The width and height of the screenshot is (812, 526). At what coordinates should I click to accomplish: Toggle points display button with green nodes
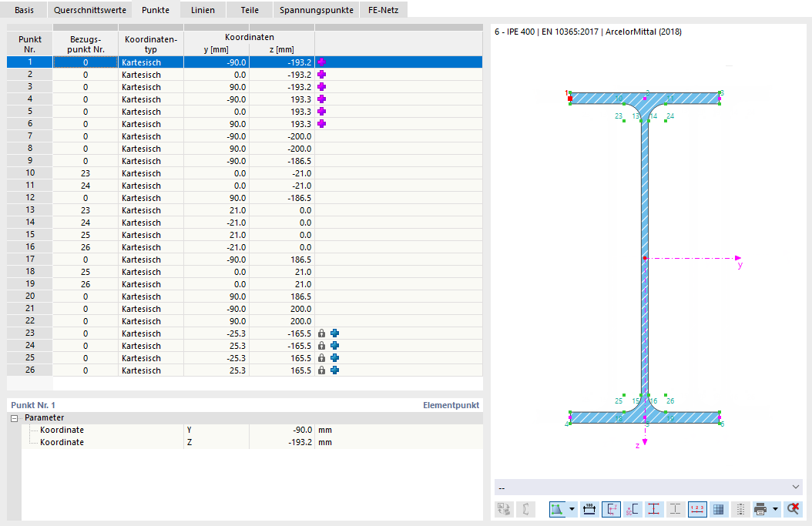click(557, 509)
